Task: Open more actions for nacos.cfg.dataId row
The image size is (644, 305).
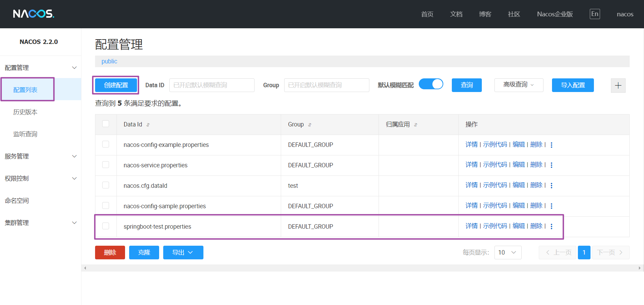Action: point(551,186)
